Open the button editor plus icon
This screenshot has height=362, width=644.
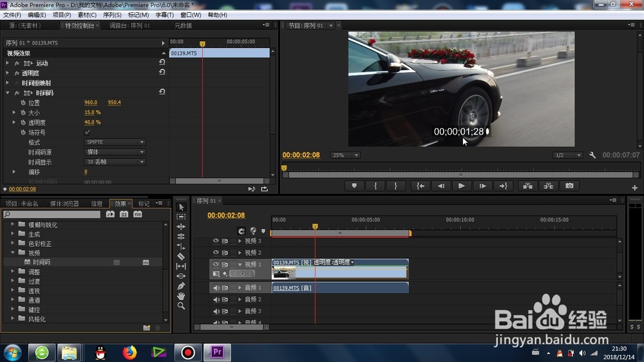[634, 188]
